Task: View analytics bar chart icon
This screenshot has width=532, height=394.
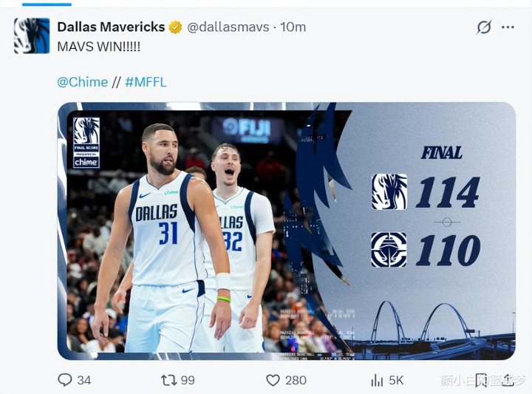Action: pyautogui.click(x=377, y=381)
